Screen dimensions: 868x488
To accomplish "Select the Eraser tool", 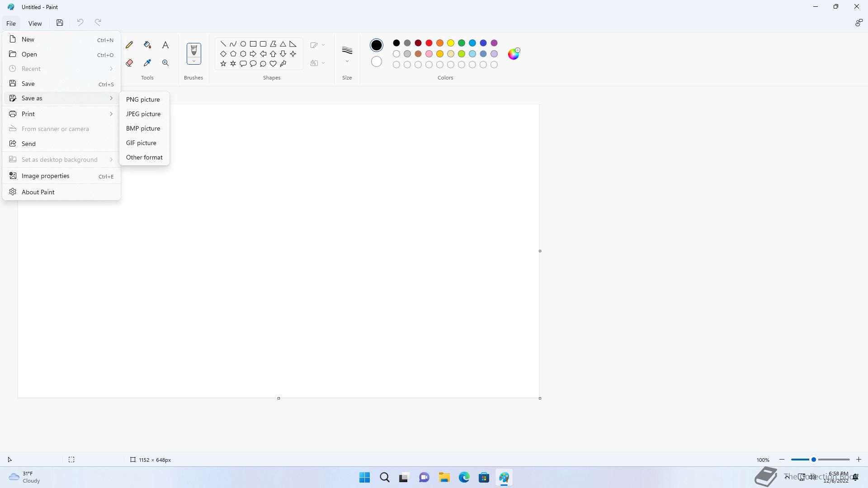I will coord(129,63).
